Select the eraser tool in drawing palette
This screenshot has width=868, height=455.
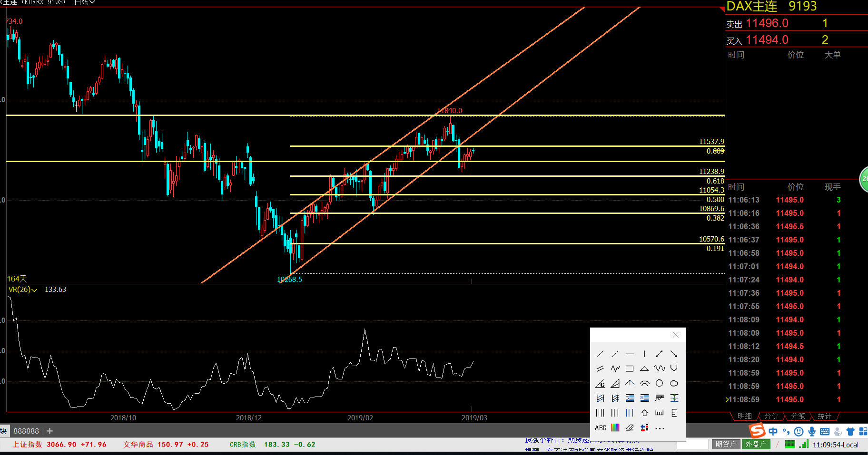(x=630, y=427)
